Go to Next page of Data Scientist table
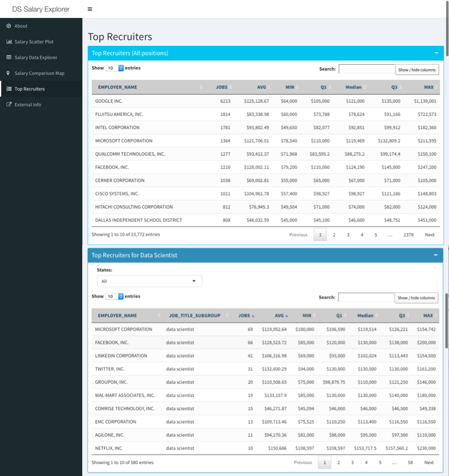 pos(429,462)
